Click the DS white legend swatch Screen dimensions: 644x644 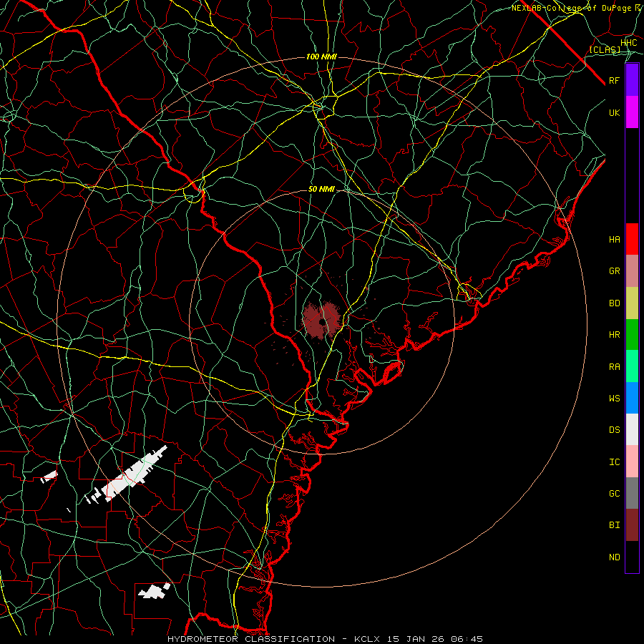click(x=632, y=429)
